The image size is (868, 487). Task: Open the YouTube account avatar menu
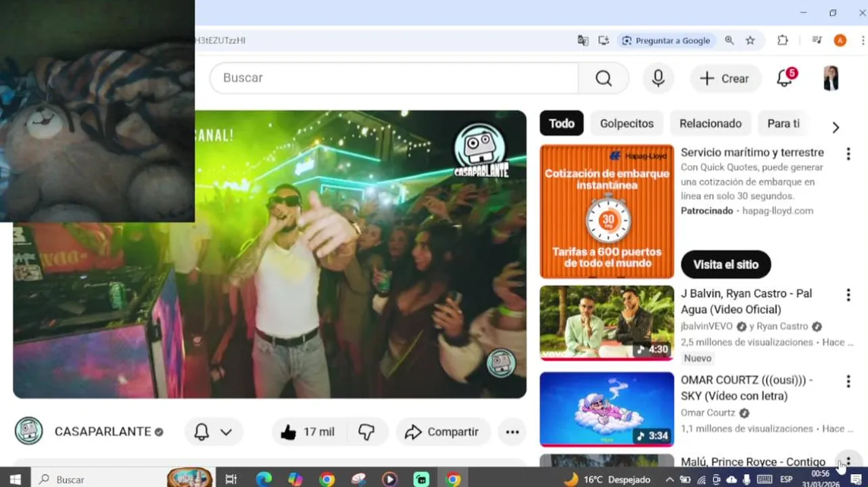[x=831, y=78]
